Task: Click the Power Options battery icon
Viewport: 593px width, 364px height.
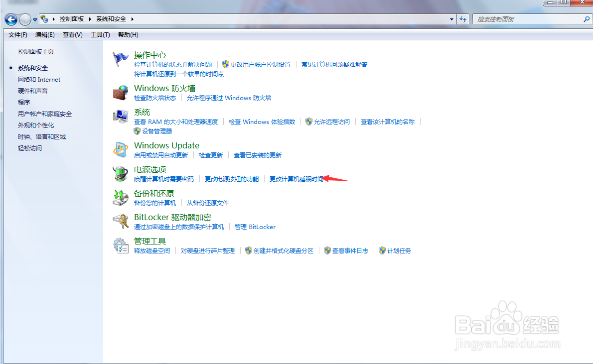Action: coord(120,174)
